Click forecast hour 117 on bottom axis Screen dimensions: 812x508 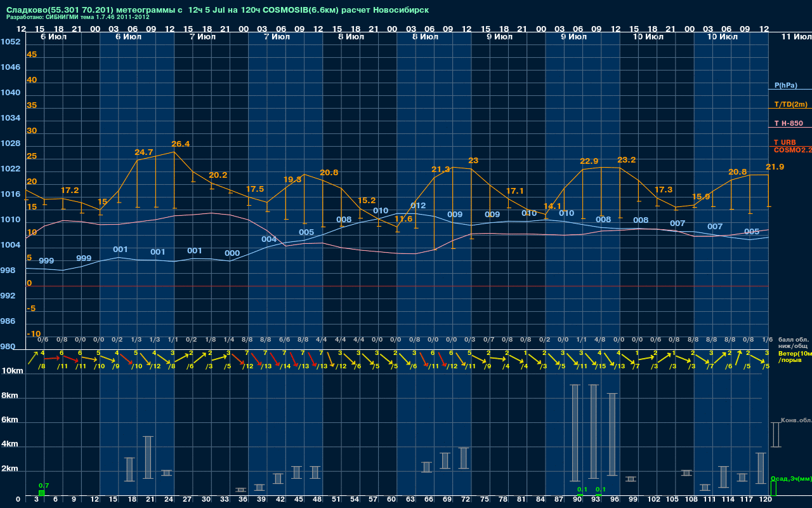coord(747,500)
